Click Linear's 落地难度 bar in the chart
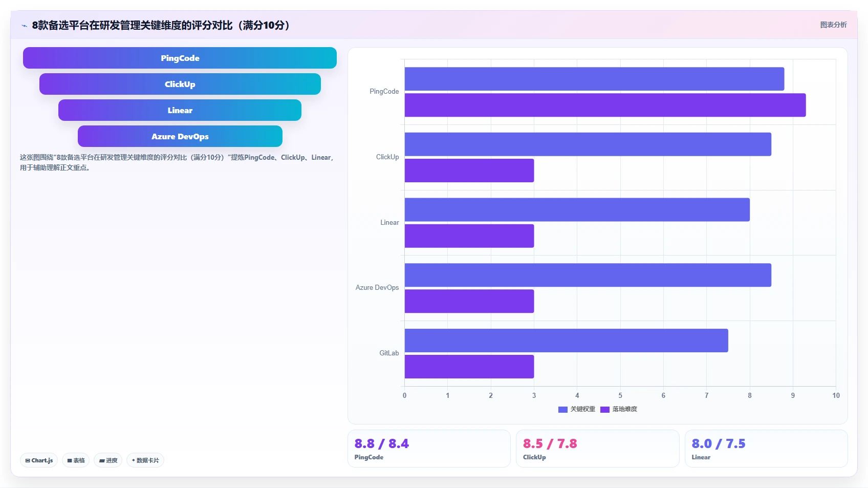This screenshot has height=488, width=868. coord(469,236)
